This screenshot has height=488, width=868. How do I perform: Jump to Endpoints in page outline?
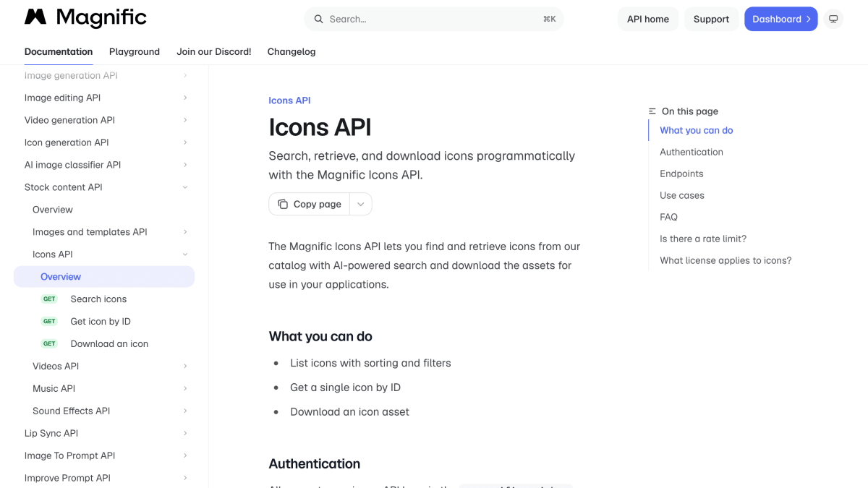(681, 174)
